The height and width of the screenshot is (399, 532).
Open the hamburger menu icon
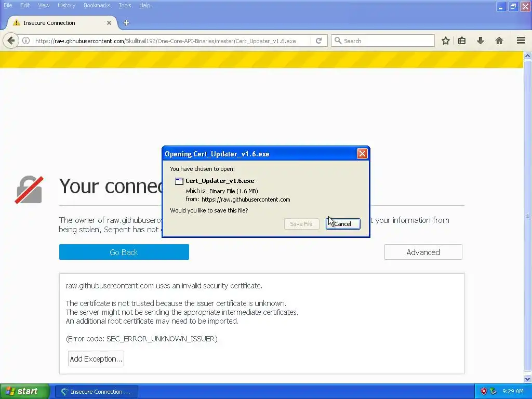pos(521,41)
